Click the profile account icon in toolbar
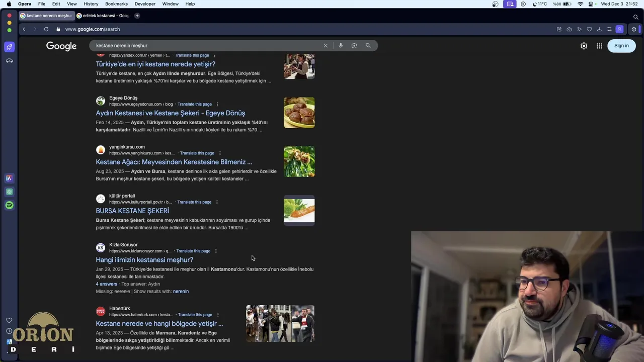Screen dimensions: 644x362 tap(619, 29)
